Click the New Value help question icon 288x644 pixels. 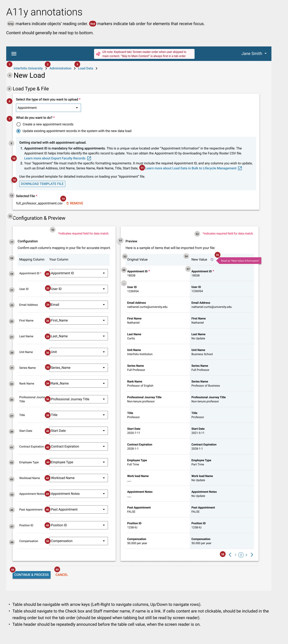click(x=212, y=260)
